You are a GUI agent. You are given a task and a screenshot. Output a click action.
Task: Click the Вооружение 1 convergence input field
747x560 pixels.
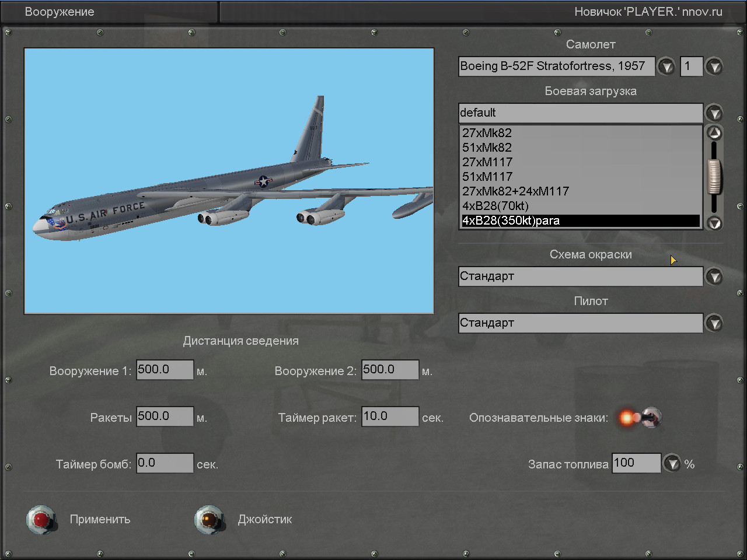165,370
